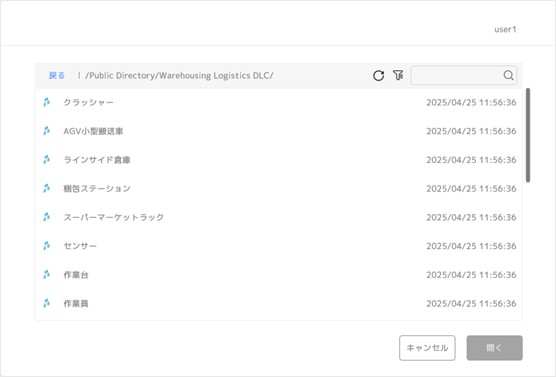This screenshot has height=377, width=556.
Task: Click the magnifier search icon
Action: 508,75
